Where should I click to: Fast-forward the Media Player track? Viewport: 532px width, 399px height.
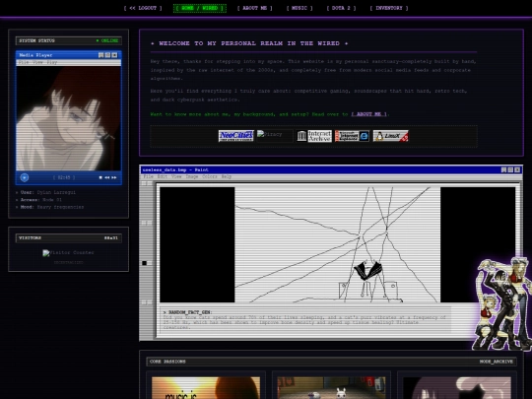[x=114, y=177]
